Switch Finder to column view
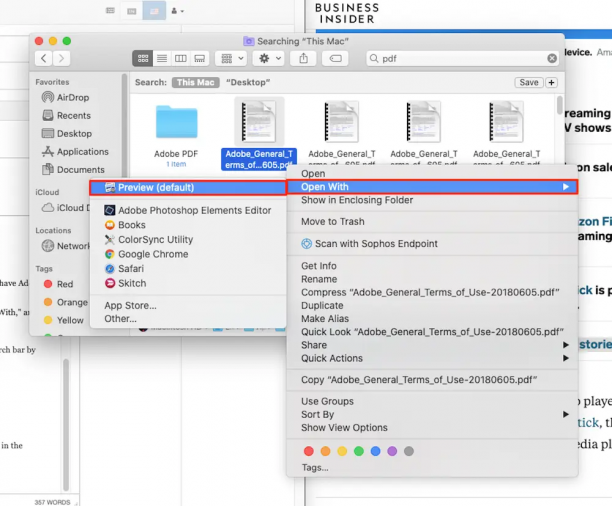This screenshot has width=612, height=506. point(180,59)
